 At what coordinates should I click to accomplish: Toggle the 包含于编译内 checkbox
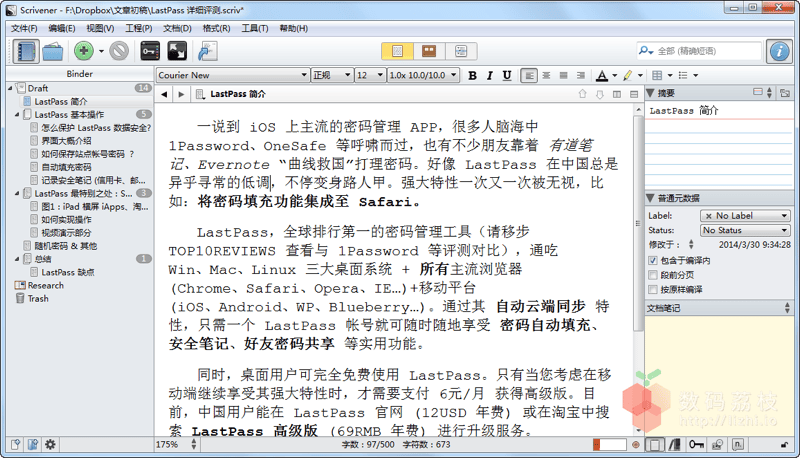653,261
